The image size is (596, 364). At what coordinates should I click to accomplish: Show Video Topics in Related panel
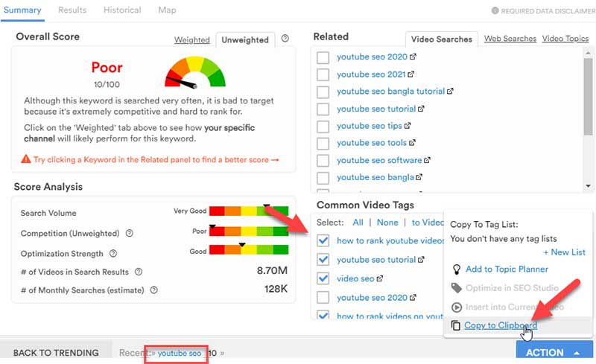(565, 39)
